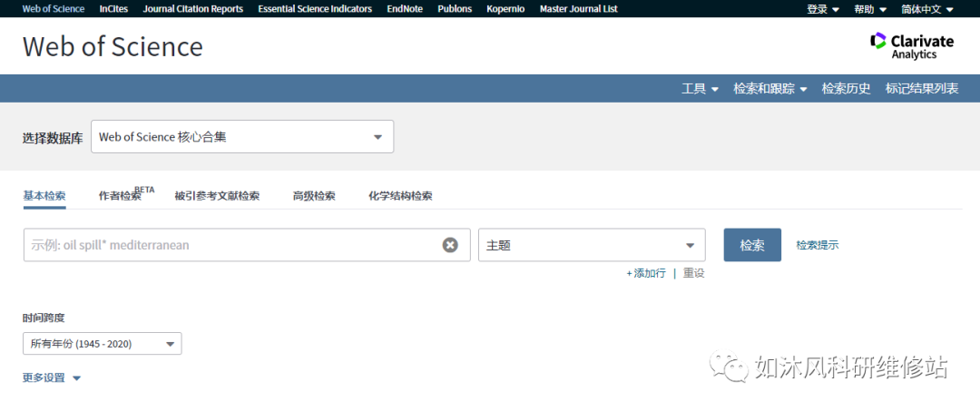Open Publons from the top bar
Image resolution: width=980 pixels, height=411 pixels.
455,9
